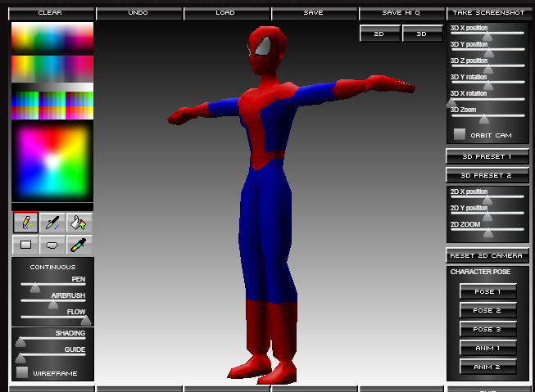Toggle the ORBIT CAM checkbox
This screenshot has width=535, height=392.
pos(460,134)
